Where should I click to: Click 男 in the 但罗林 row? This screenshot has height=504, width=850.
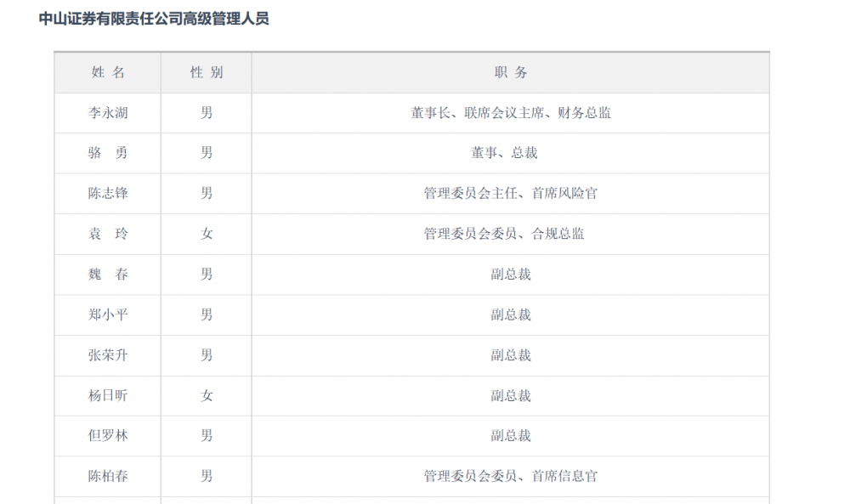(x=207, y=436)
